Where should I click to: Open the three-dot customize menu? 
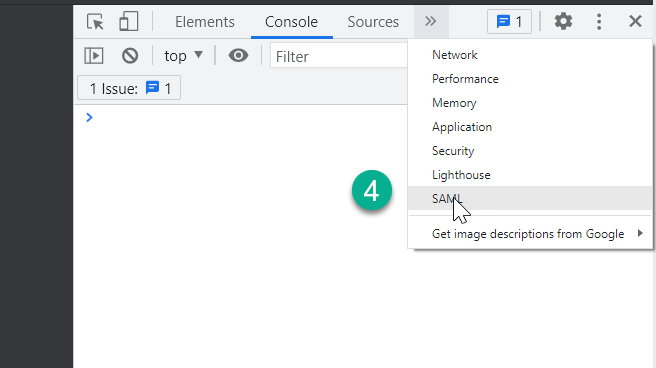coord(599,21)
